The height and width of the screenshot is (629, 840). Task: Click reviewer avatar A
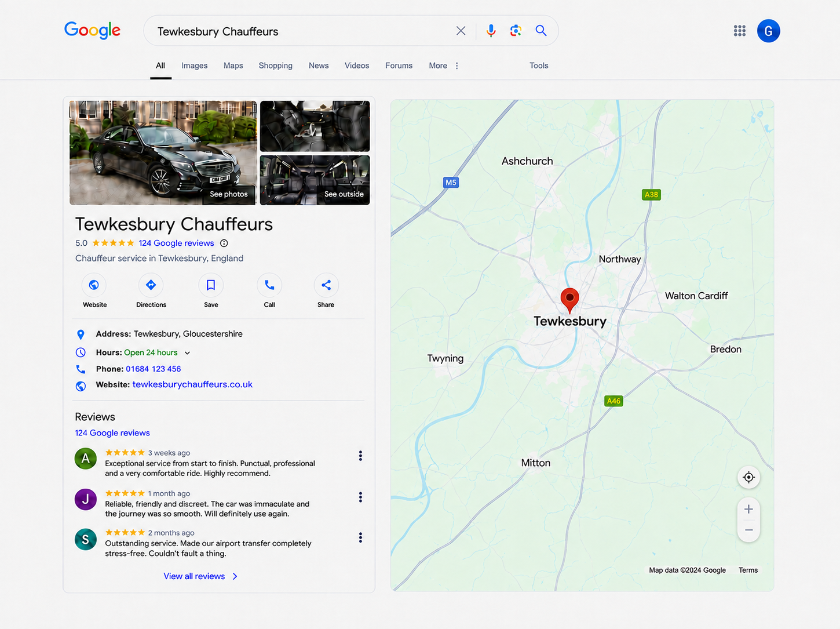86,459
